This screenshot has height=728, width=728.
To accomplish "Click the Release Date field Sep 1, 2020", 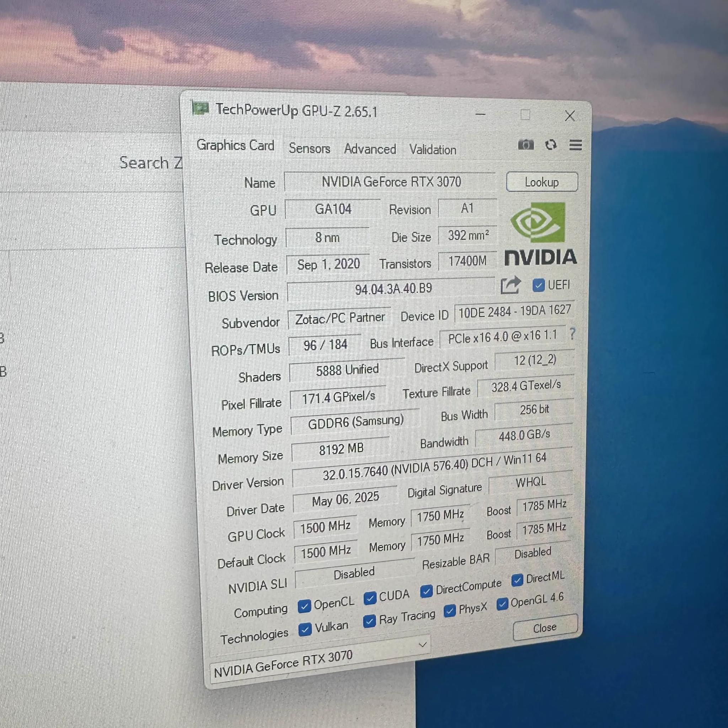I will click(328, 264).
